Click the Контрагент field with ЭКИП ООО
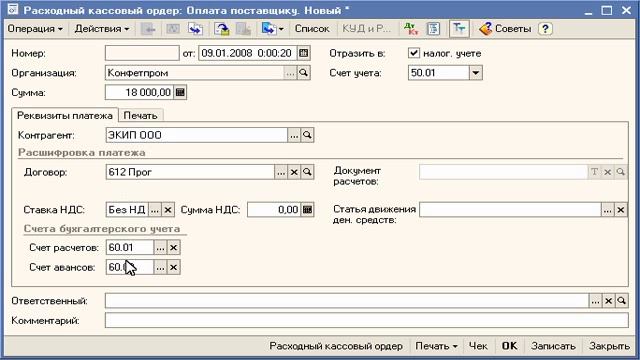 [x=197, y=135]
